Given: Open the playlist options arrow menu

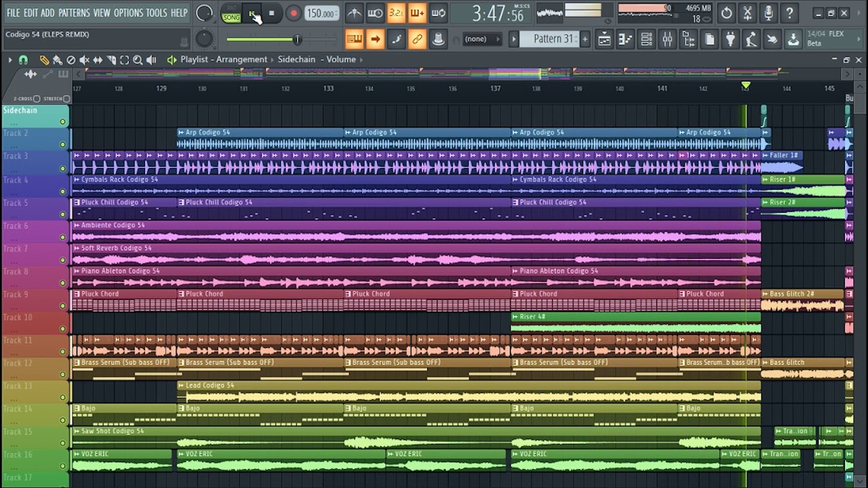Looking at the screenshot, I should 9,60.
